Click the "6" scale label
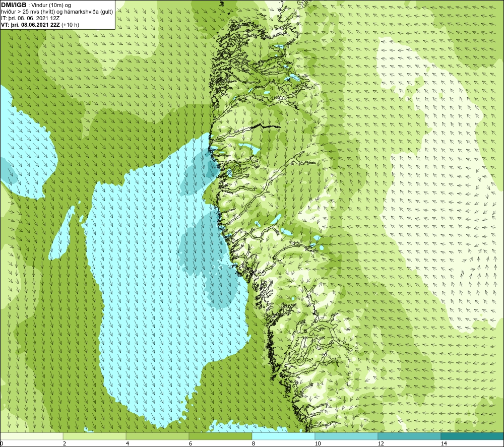The image size is (504, 447). (x=191, y=443)
